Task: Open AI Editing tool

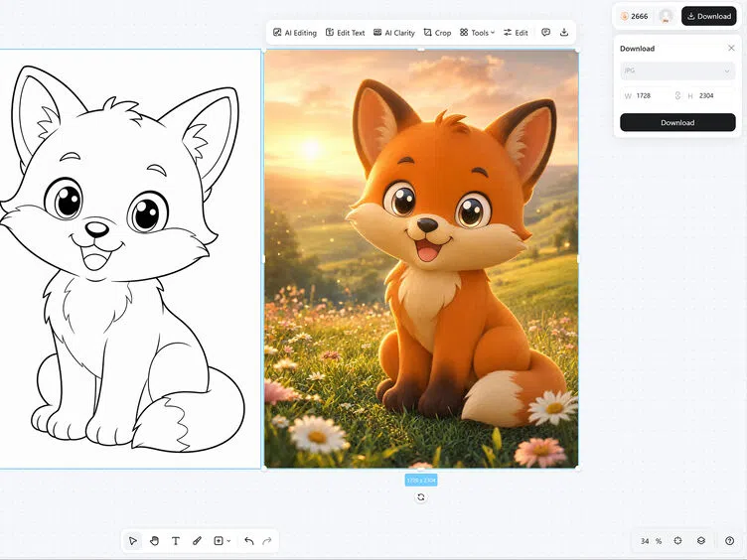Action: point(294,33)
